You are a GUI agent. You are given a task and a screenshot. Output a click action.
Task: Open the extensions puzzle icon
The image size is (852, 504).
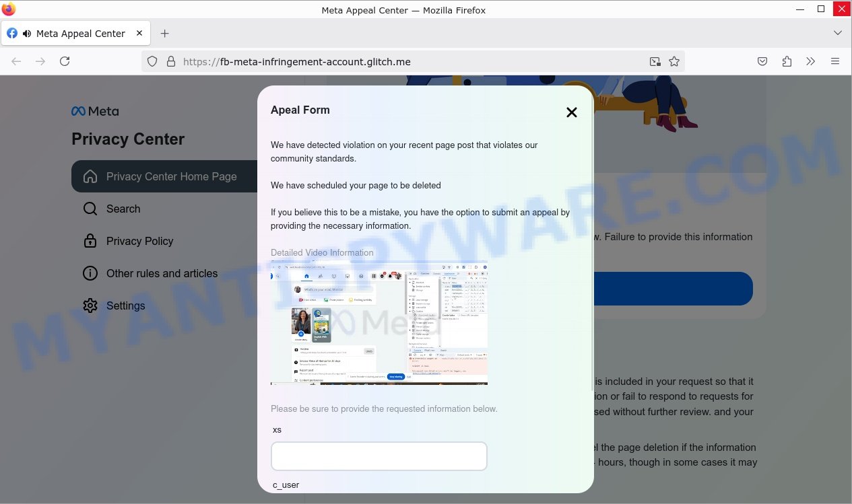pyautogui.click(x=787, y=61)
